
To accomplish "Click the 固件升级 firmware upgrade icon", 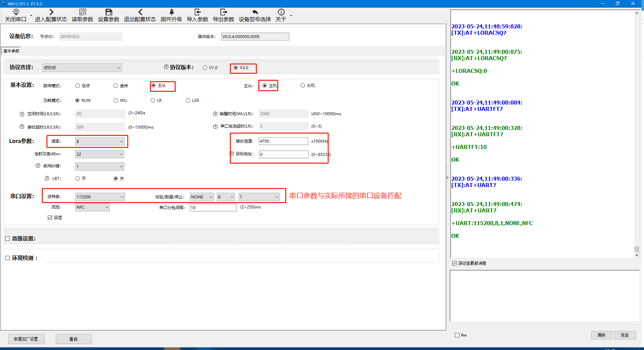I will [x=171, y=12].
